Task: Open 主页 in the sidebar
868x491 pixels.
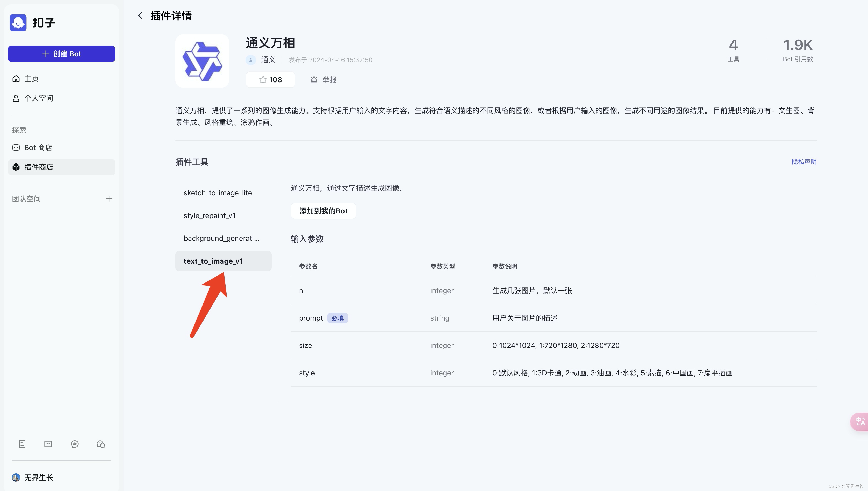Action: coord(61,79)
